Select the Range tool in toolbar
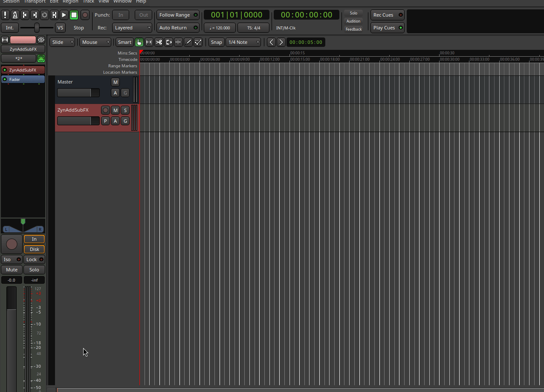544x392 pixels. pyautogui.click(x=149, y=42)
